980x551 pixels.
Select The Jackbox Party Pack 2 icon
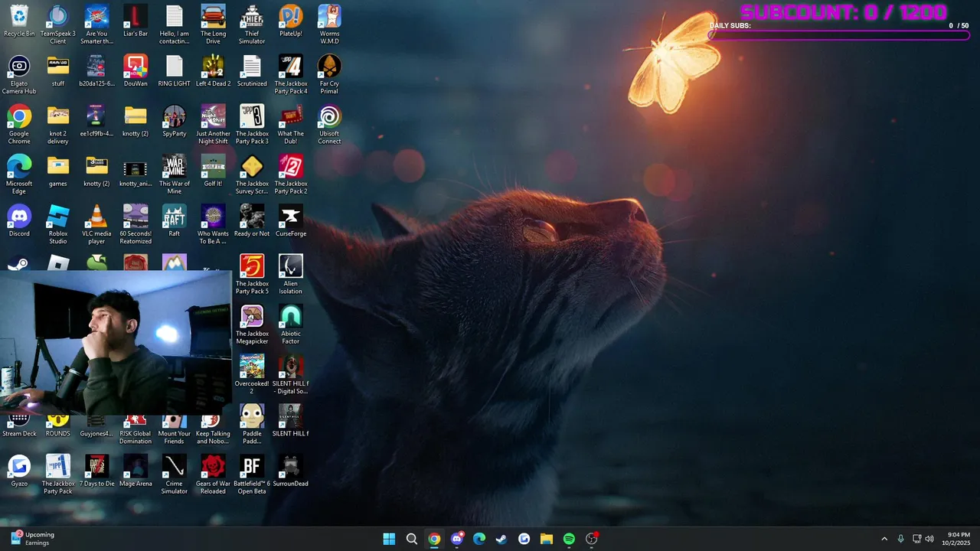[291, 174]
